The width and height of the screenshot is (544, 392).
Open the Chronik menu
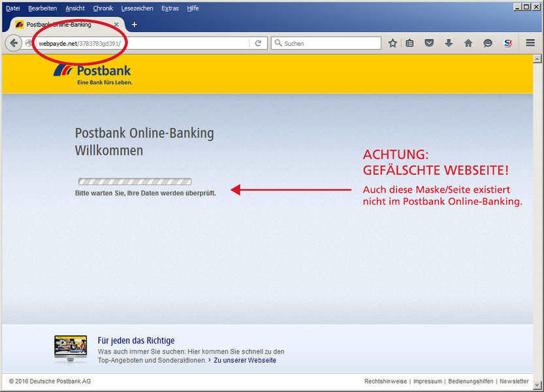coord(103,8)
